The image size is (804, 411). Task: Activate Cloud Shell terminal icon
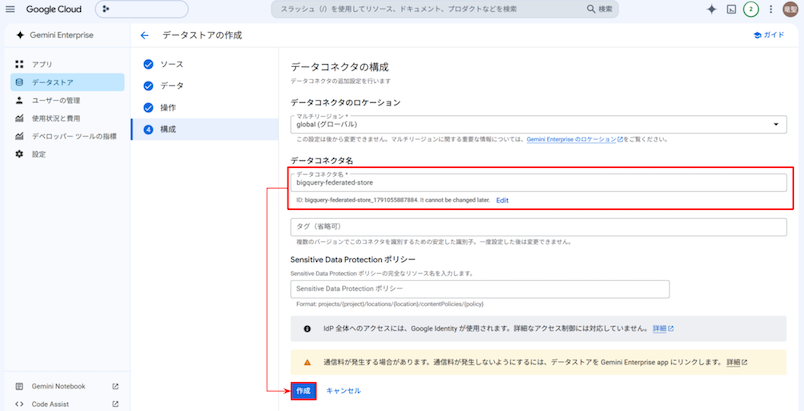pos(732,9)
